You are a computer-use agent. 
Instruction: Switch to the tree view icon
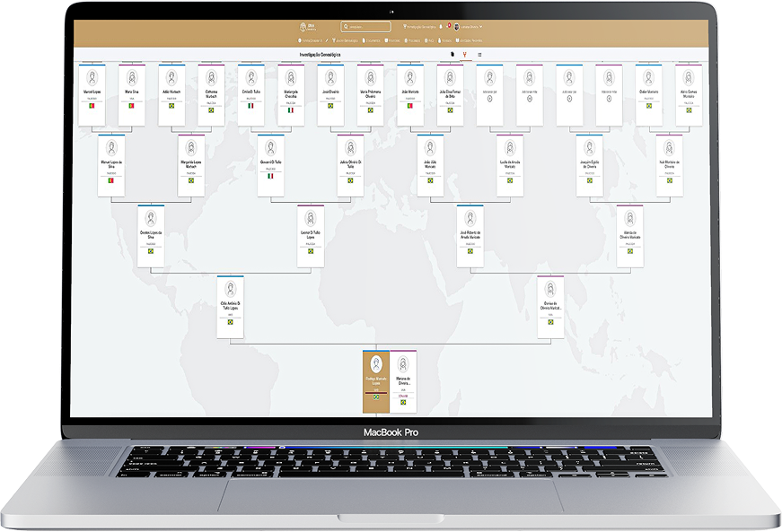click(464, 55)
